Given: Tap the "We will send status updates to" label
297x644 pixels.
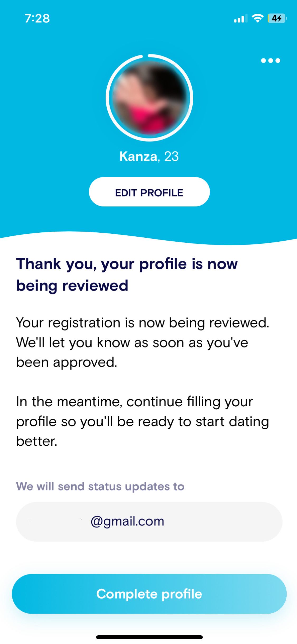Looking at the screenshot, I should 100,486.
